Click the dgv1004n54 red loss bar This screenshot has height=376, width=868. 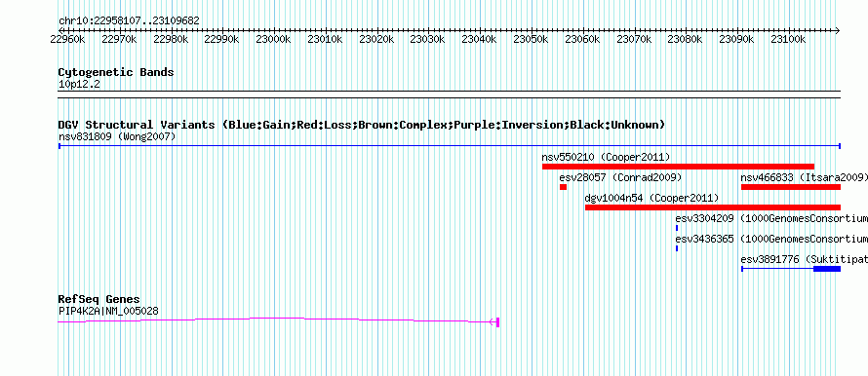[713, 207]
